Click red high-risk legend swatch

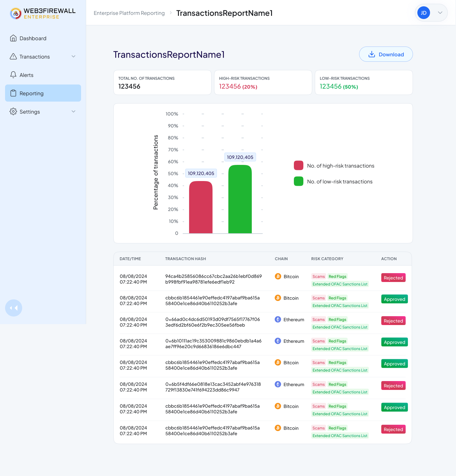(x=299, y=166)
